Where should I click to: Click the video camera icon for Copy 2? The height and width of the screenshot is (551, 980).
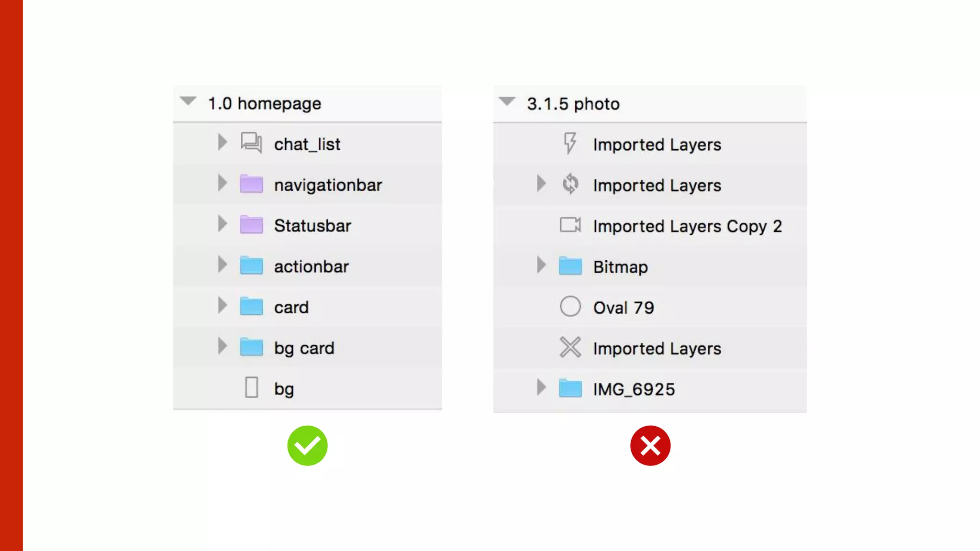coord(570,225)
